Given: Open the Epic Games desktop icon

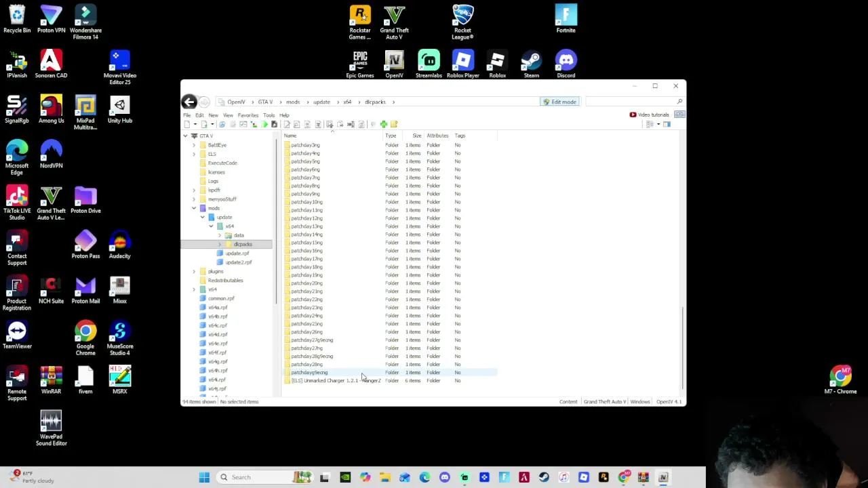Looking at the screenshot, I should (360, 64).
